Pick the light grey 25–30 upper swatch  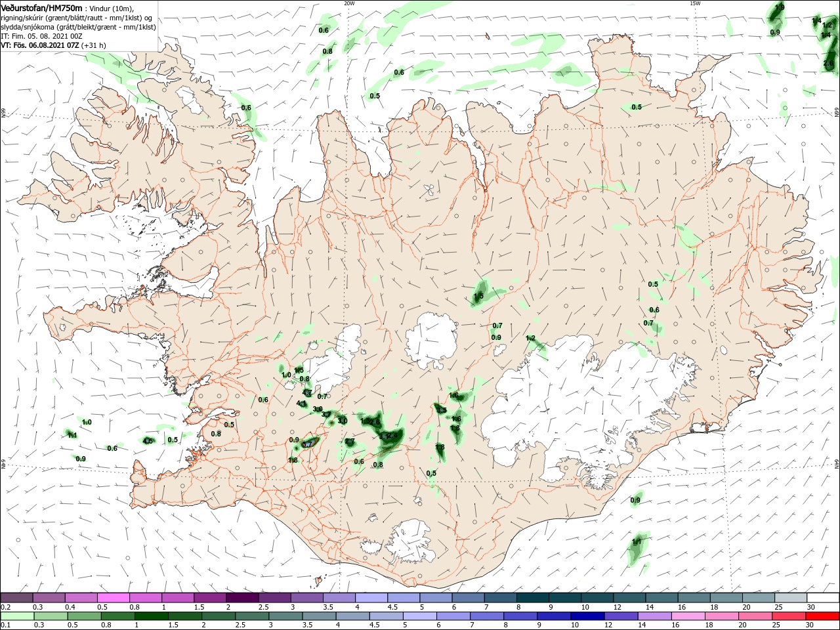point(791,598)
